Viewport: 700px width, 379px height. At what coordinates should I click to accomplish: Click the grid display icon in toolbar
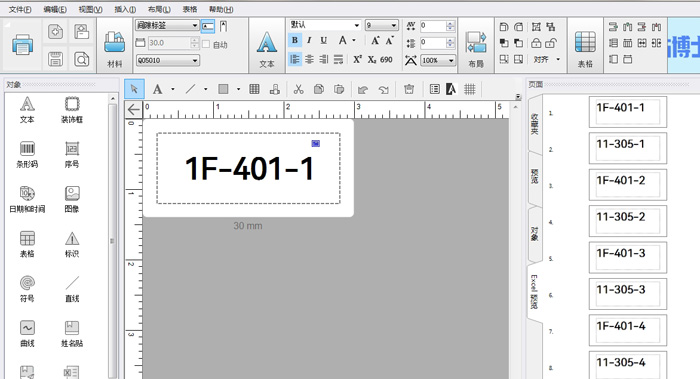(469, 89)
